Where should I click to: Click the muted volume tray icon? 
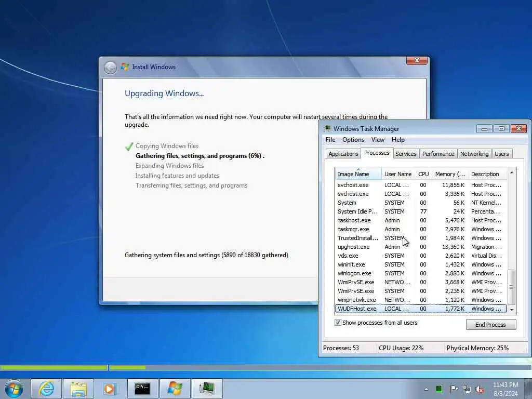click(480, 389)
